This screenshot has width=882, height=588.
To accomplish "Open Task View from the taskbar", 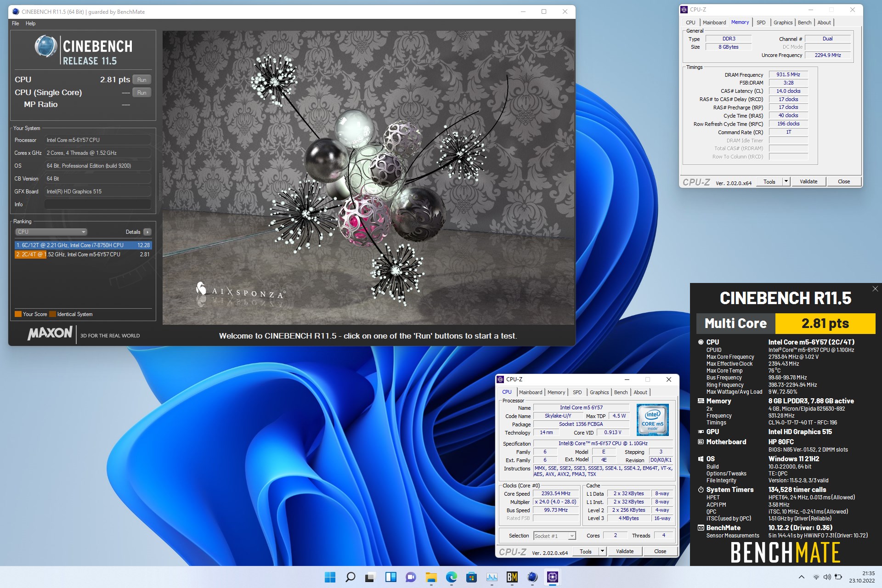I will tap(370, 577).
